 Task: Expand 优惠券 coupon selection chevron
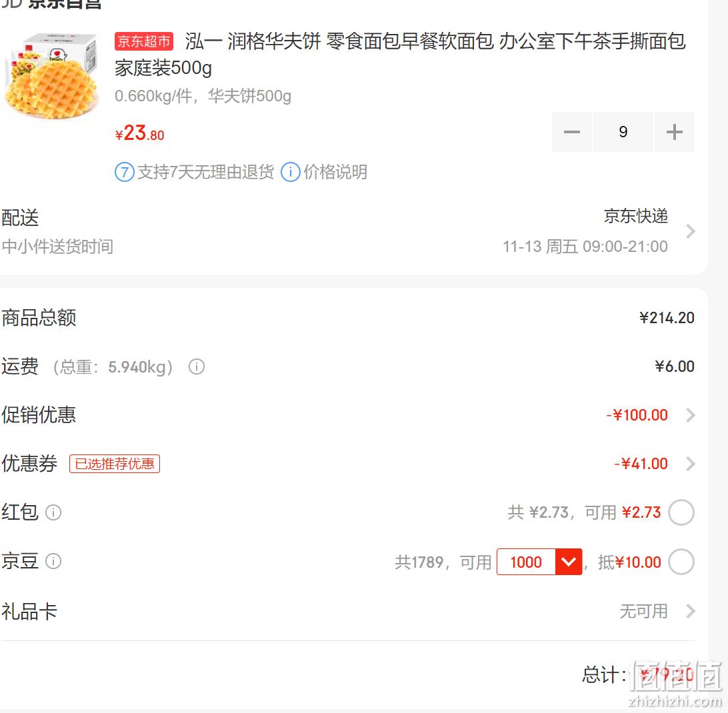tap(691, 464)
